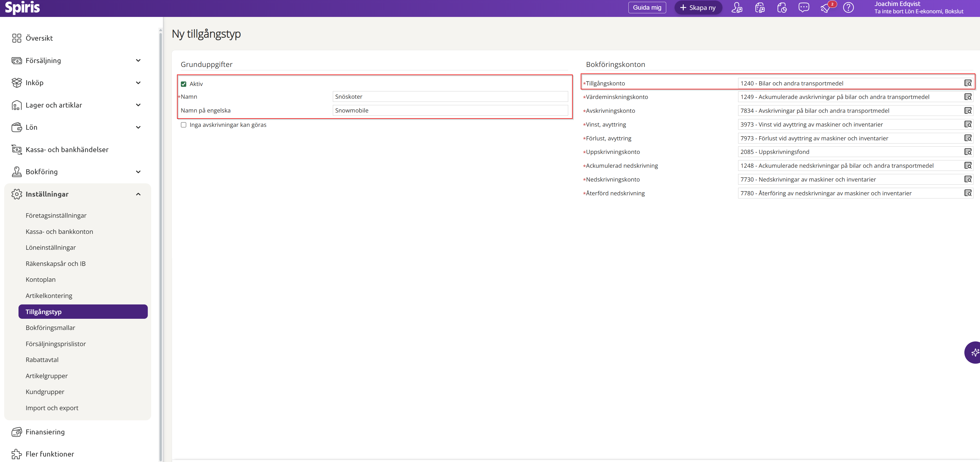
Task: Open Kontoplan settings
Action: [x=40, y=279]
